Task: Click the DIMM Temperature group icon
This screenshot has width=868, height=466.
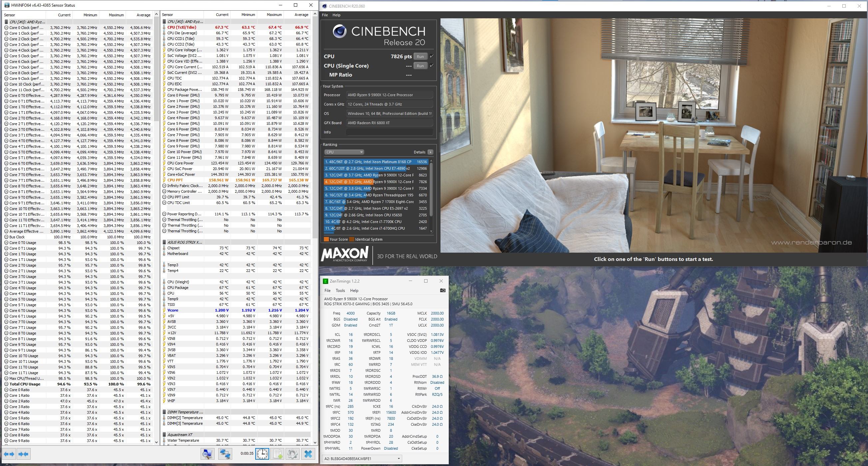Action: point(164,412)
